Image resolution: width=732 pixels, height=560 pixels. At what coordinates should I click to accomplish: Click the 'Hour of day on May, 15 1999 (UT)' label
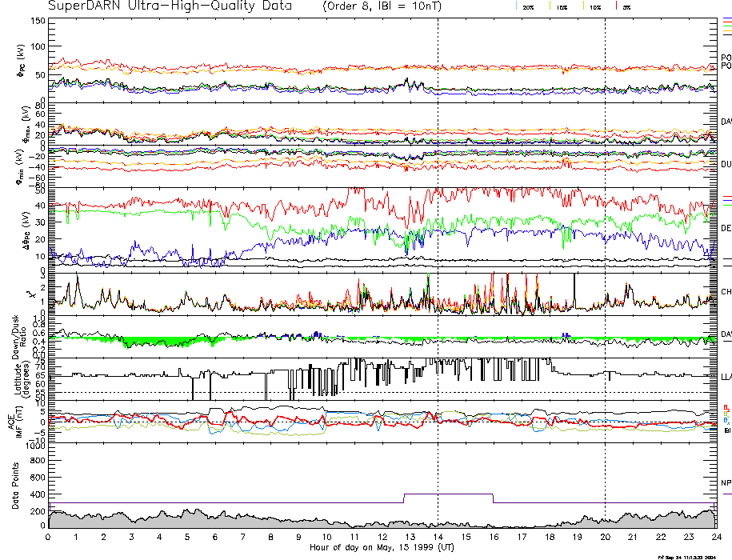[382, 547]
